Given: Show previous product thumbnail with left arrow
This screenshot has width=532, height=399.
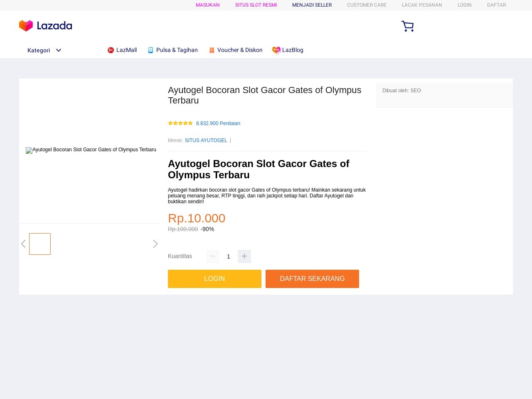Looking at the screenshot, I should click(x=23, y=244).
